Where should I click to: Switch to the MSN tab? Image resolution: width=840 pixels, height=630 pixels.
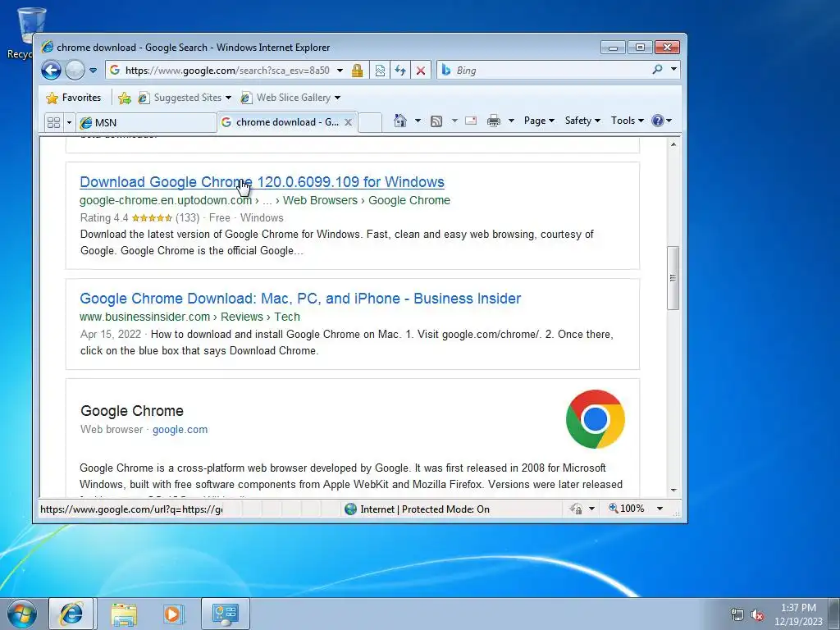(146, 123)
